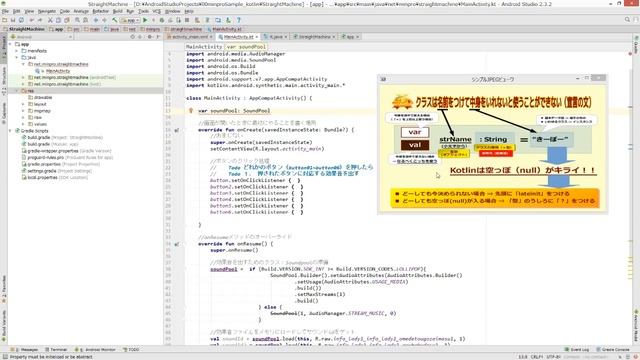This screenshot has height=360, width=640.
Task: Click the intention lightbulb beside var soundPool
Action: pyautogui.click(x=191, y=111)
